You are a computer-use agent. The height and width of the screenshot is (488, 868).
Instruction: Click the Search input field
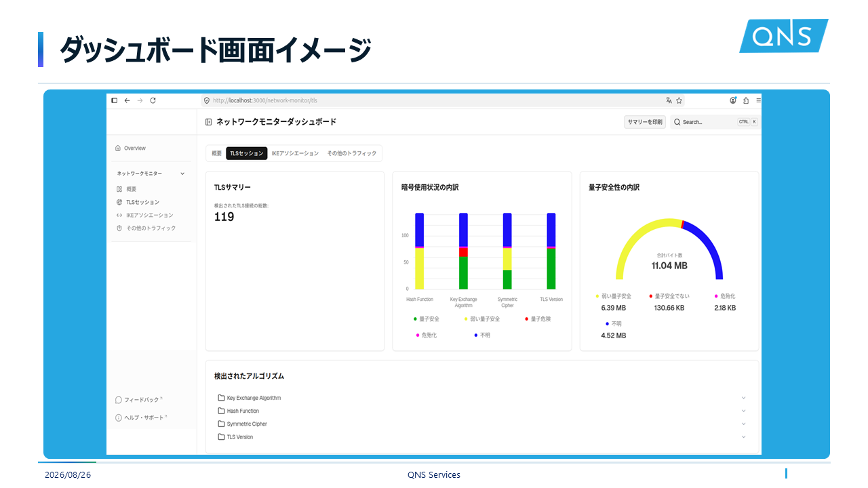point(715,122)
